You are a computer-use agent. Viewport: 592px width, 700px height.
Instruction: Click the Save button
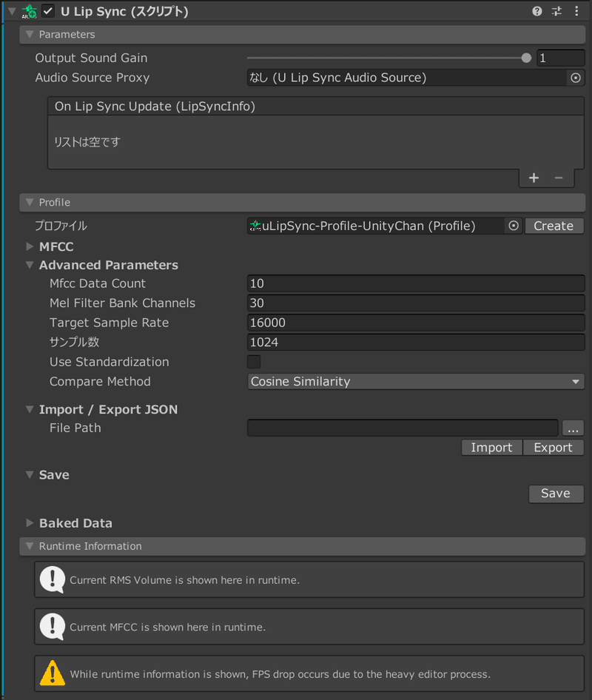click(x=556, y=494)
